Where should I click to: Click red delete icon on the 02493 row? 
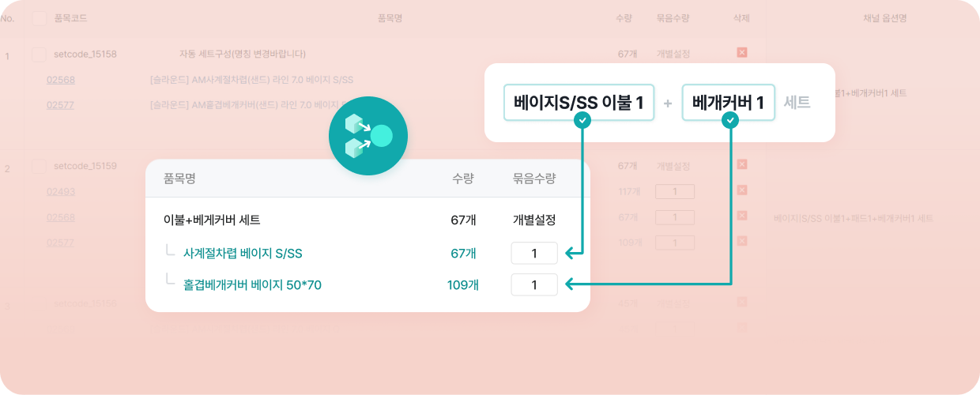pyautogui.click(x=741, y=190)
